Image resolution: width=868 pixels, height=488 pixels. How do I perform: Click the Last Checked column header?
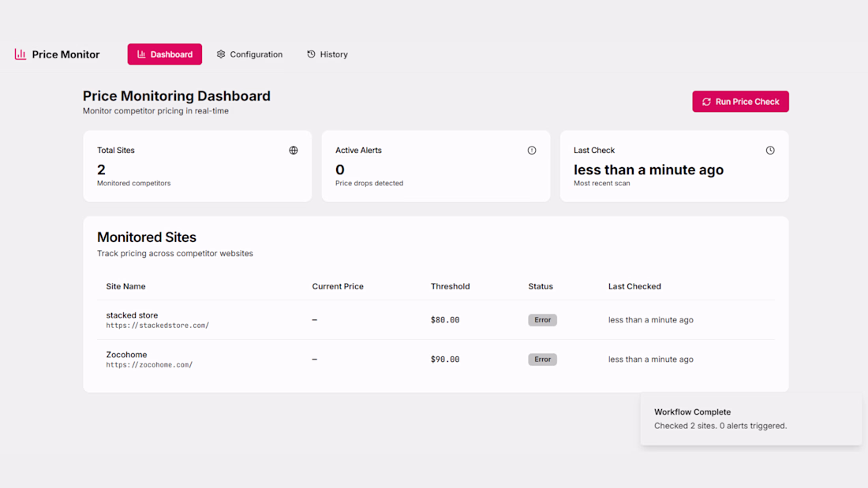634,286
